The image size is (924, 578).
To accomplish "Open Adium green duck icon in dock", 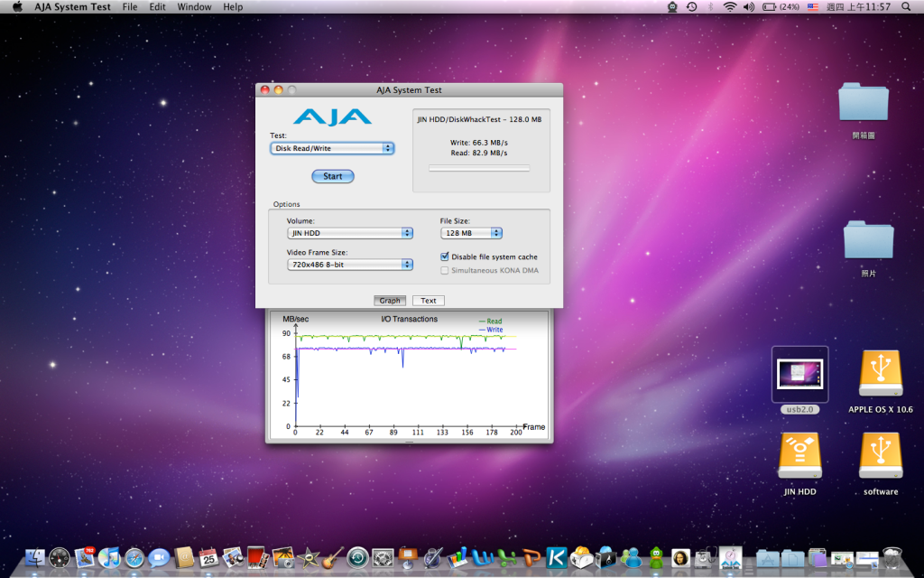I will point(656,557).
